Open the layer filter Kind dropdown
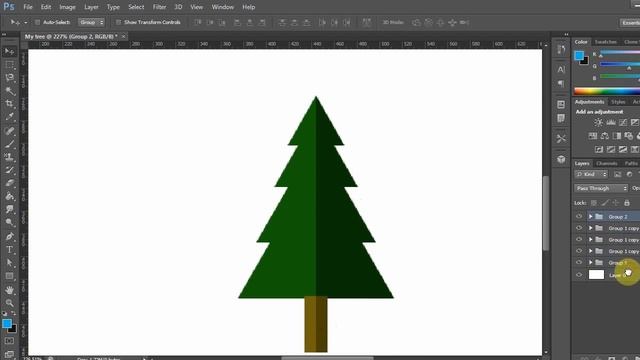This screenshot has width=640, height=360. 591,174
